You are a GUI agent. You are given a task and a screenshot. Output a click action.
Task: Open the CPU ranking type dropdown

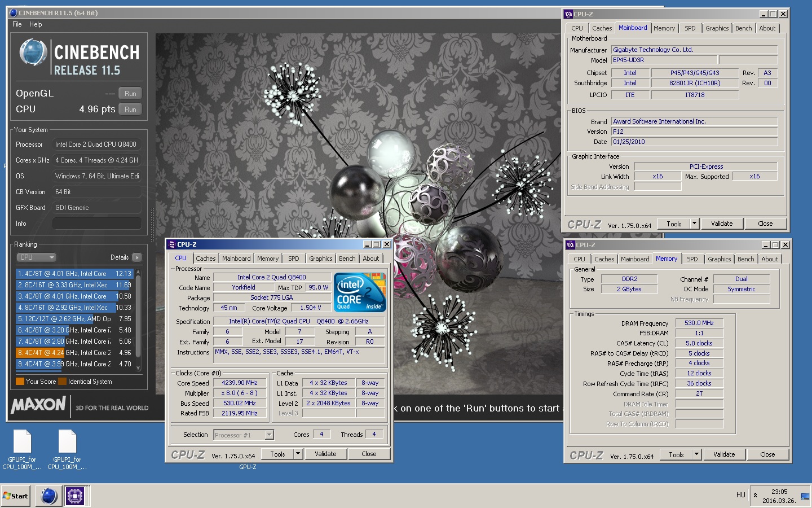coord(37,257)
